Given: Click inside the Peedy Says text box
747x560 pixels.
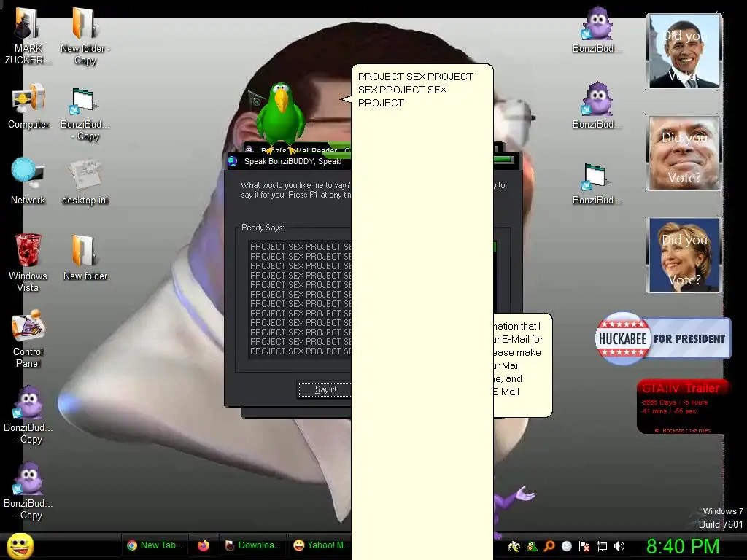Looking at the screenshot, I should 300,299.
